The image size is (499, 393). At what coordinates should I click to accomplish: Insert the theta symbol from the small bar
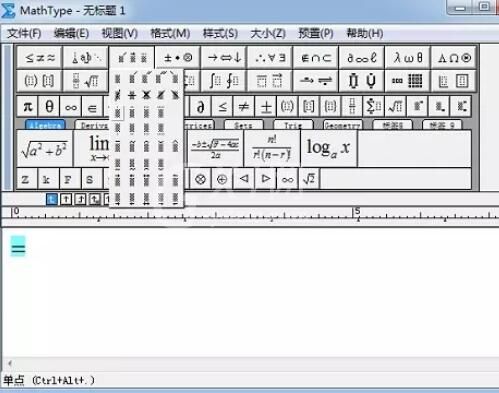point(49,107)
